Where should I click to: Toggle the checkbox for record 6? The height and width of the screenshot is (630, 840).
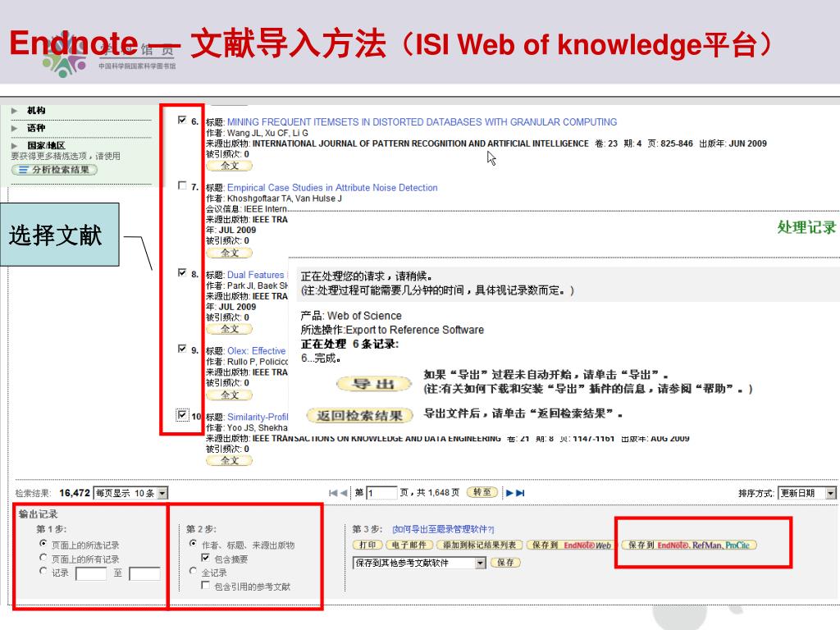point(182,120)
